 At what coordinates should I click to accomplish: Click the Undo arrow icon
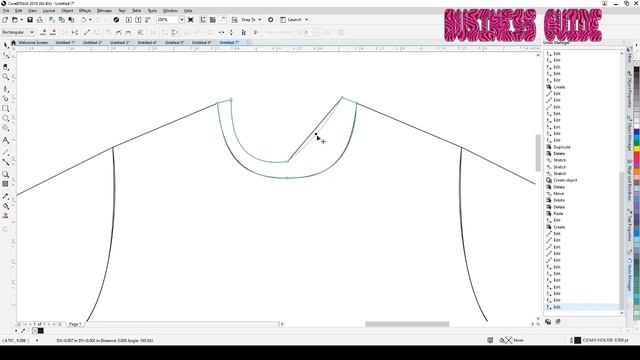[83, 20]
